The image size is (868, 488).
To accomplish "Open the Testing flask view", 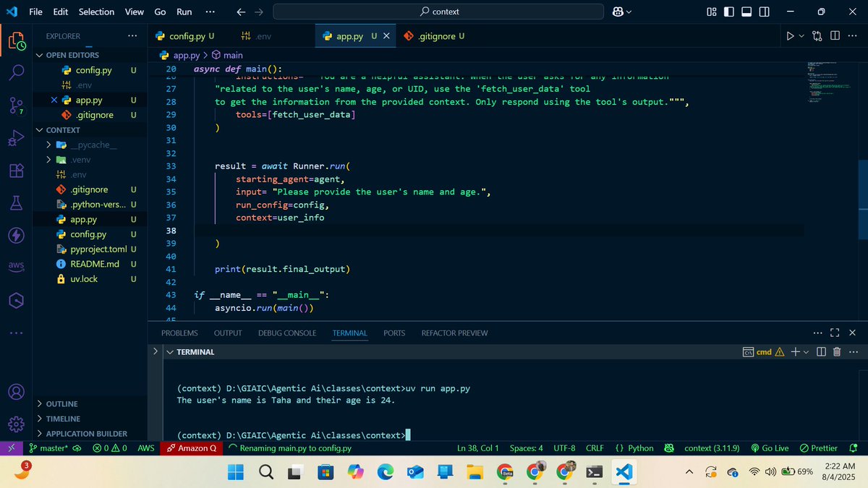I will click(17, 203).
